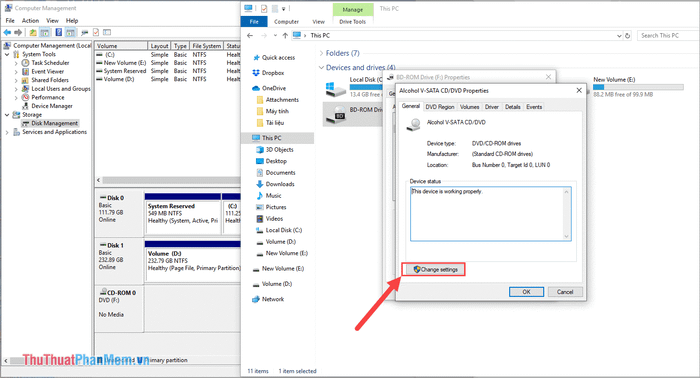Click the File System column header

(206, 46)
